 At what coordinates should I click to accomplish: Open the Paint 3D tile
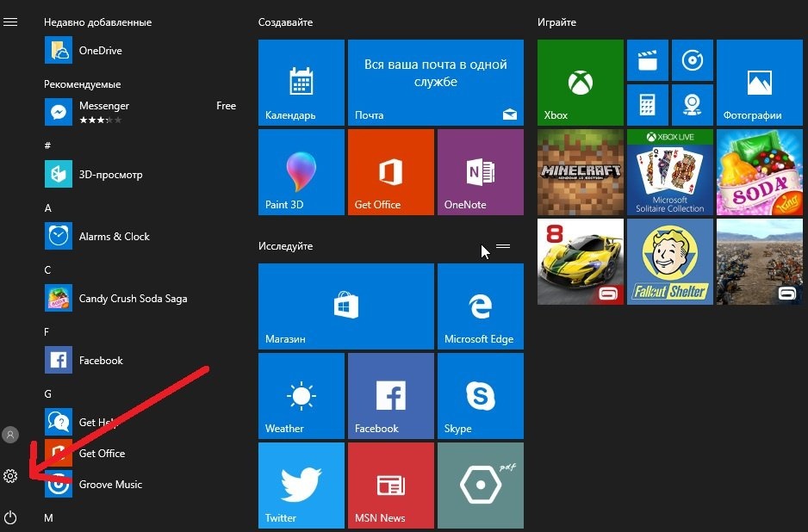click(301, 172)
